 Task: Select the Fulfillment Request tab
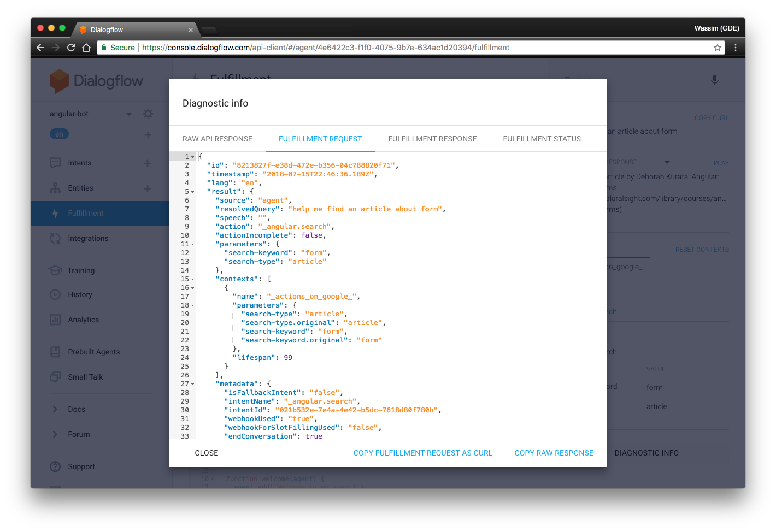pos(320,139)
